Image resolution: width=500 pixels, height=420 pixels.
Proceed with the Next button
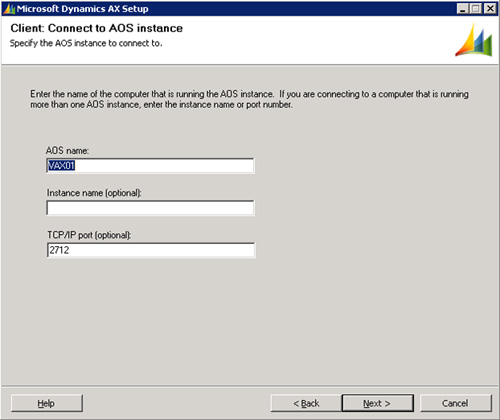point(378,403)
